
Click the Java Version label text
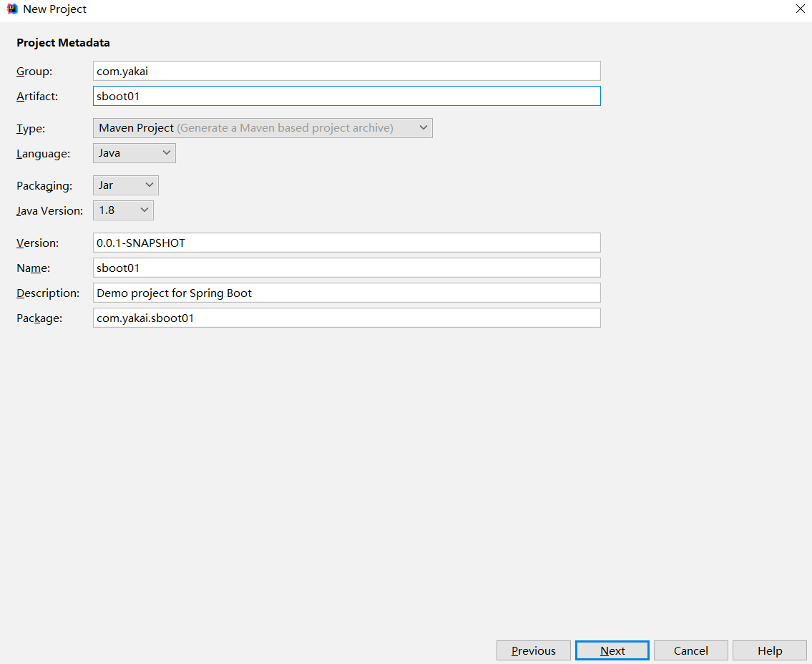[x=49, y=211]
